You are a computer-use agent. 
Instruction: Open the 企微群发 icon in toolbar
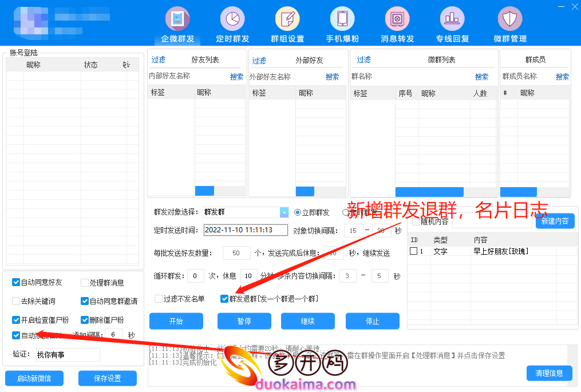click(177, 19)
